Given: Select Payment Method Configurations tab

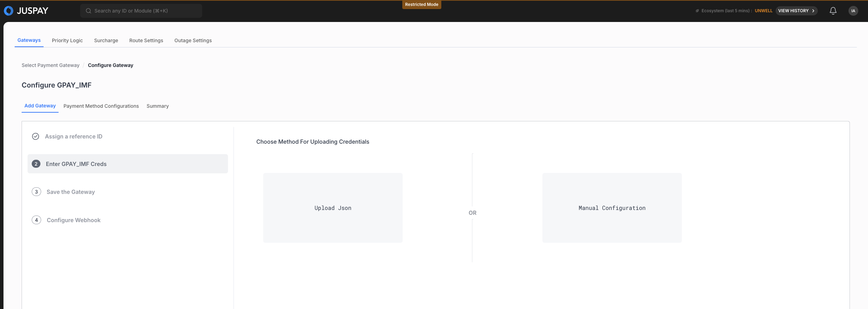Looking at the screenshot, I should [101, 106].
